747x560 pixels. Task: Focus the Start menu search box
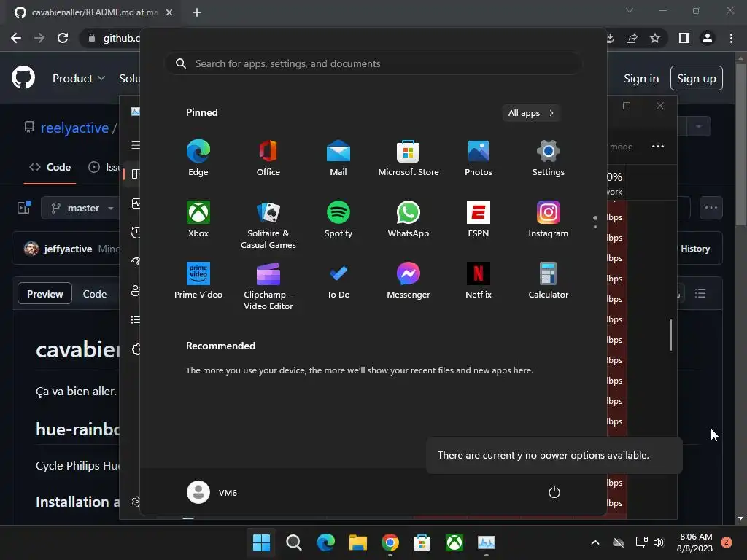coord(373,63)
